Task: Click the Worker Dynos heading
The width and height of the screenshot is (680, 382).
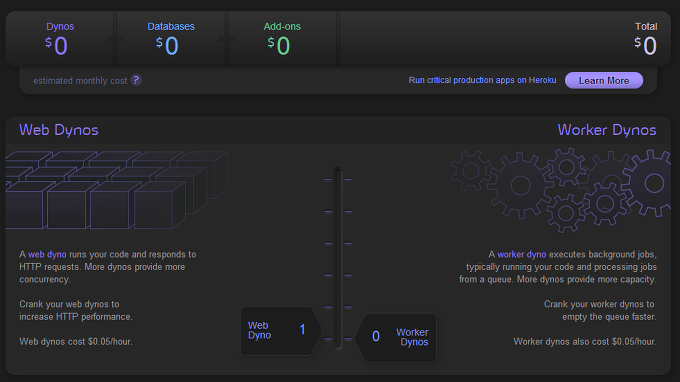Action: pyautogui.click(x=607, y=130)
